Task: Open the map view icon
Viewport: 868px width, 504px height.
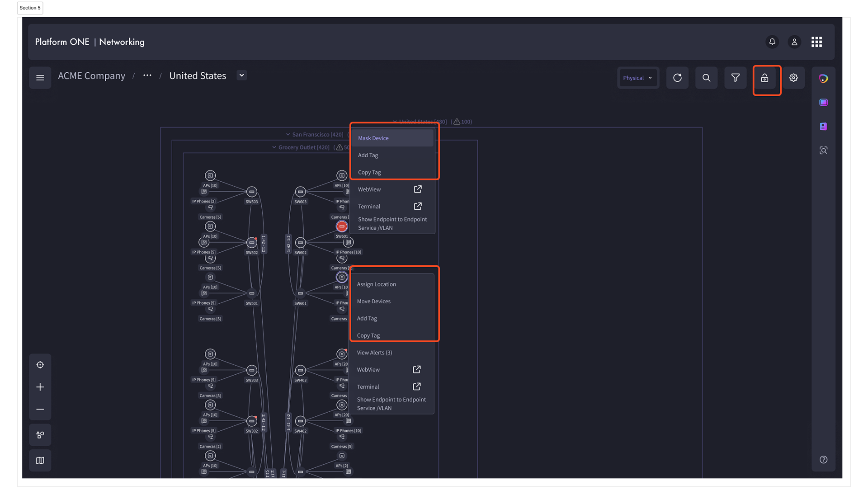Action: pyautogui.click(x=40, y=460)
